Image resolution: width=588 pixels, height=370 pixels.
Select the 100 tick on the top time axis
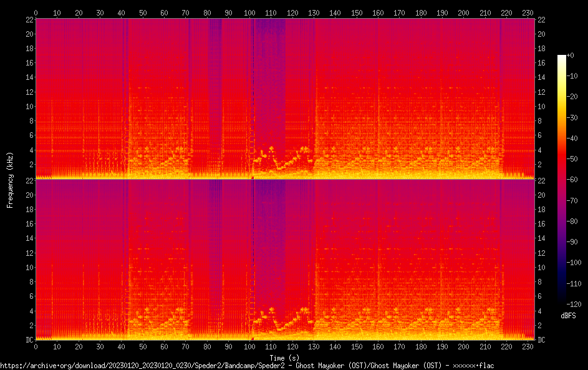(x=249, y=12)
